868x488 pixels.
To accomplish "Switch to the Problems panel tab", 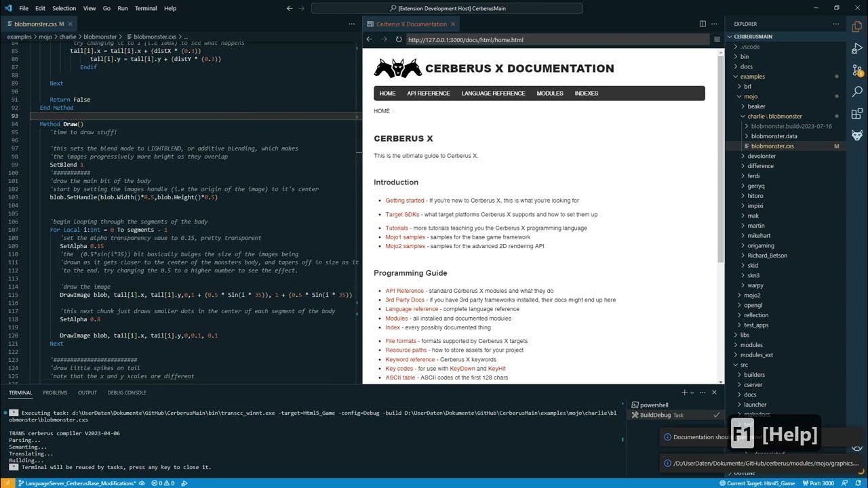I will click(55, 392).
